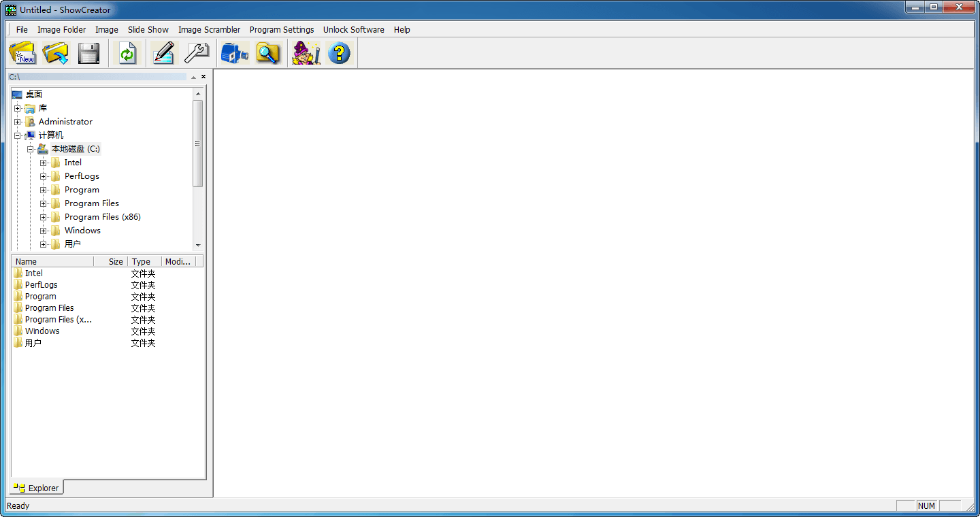The image size is (980, 517).
Task: Expand the Windows folder tree node
Action: [44, 231]
